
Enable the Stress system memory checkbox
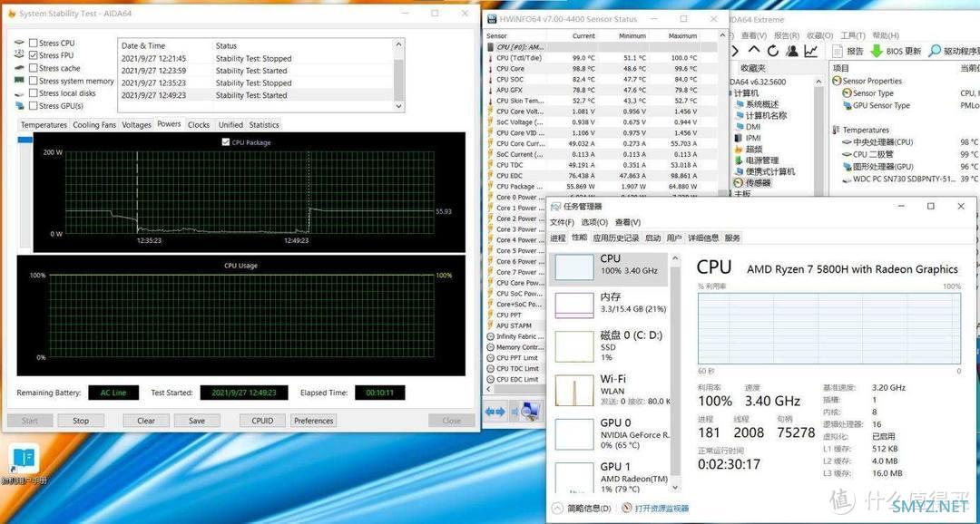34,81
